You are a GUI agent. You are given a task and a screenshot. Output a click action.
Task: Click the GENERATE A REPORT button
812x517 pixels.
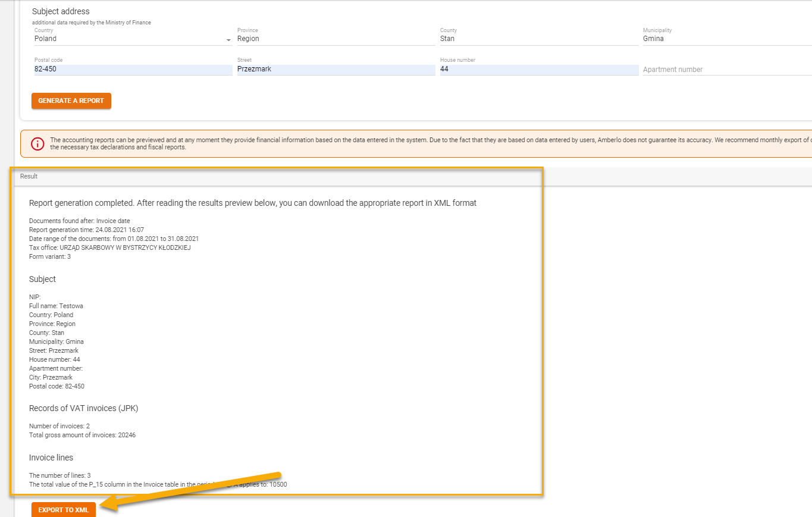71,101
